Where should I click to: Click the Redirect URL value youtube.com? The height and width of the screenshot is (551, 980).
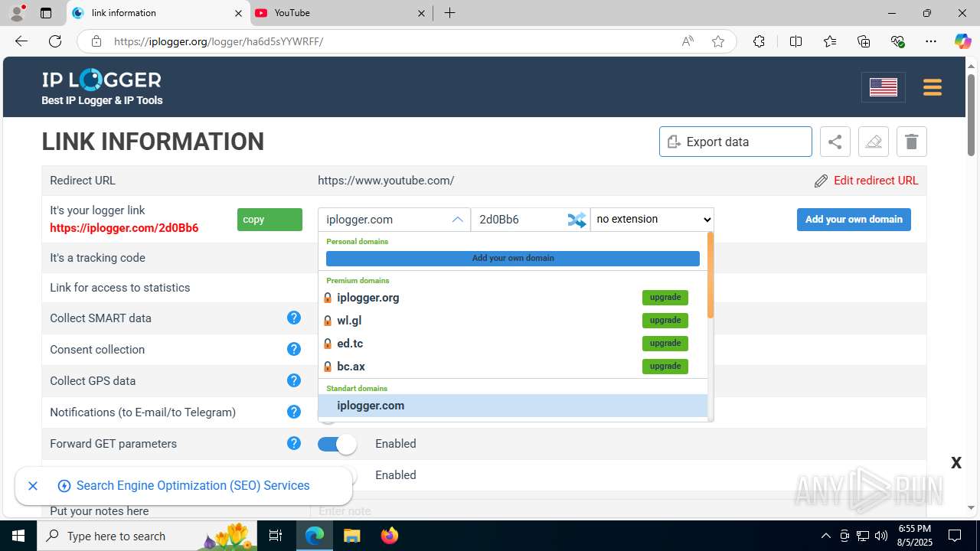[386, 181]
